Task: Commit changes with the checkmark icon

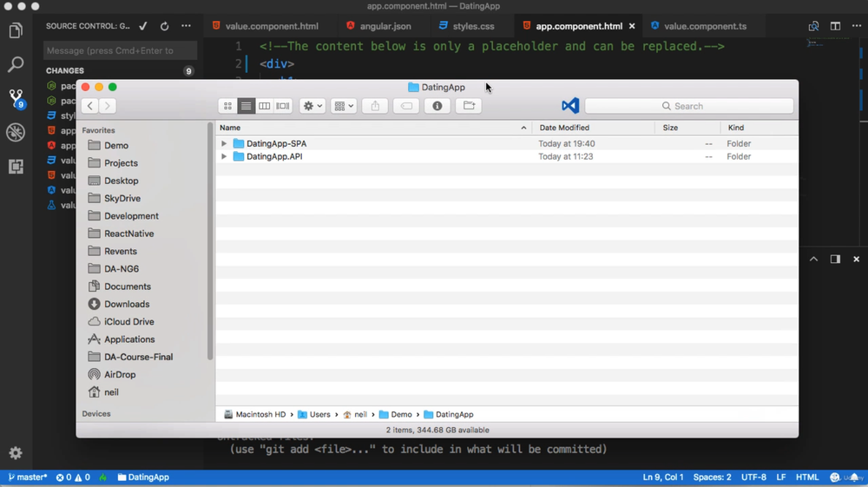Action: coord(143,26)
